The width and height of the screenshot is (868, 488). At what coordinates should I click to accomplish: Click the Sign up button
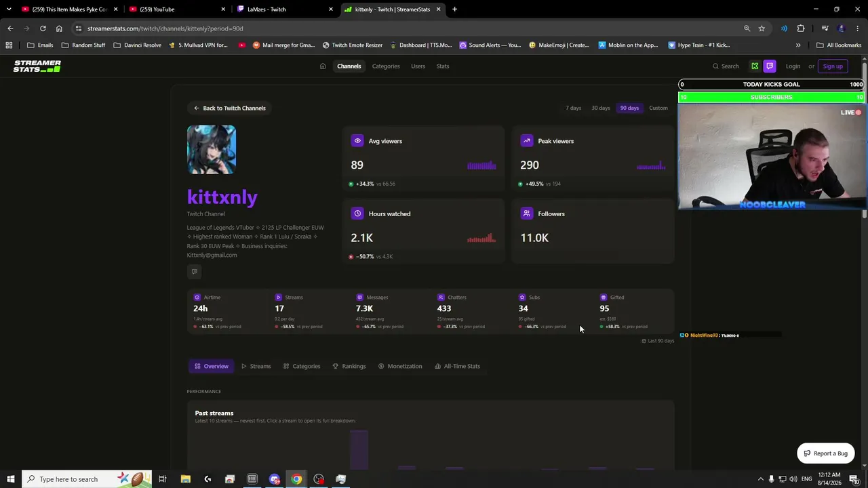[x=833, y=66]
